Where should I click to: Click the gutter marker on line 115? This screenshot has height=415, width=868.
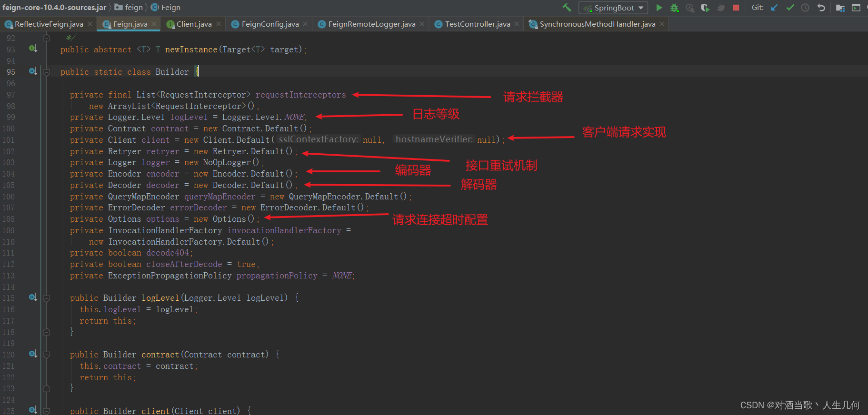(33, 297)
